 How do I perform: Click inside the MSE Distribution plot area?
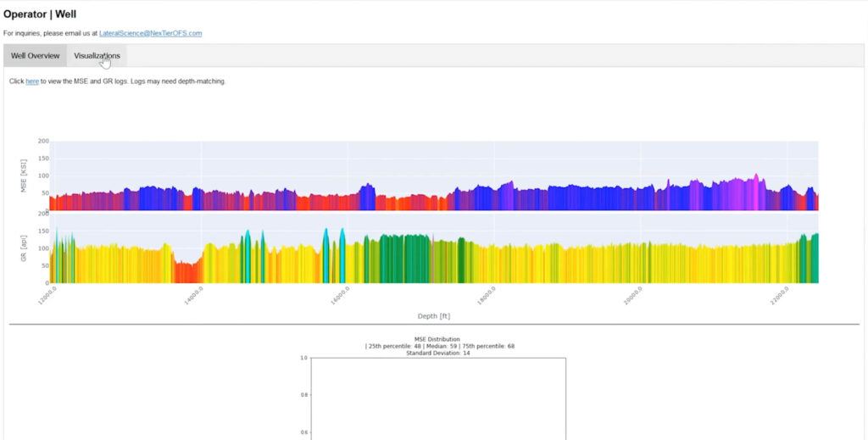pos(437,398)
